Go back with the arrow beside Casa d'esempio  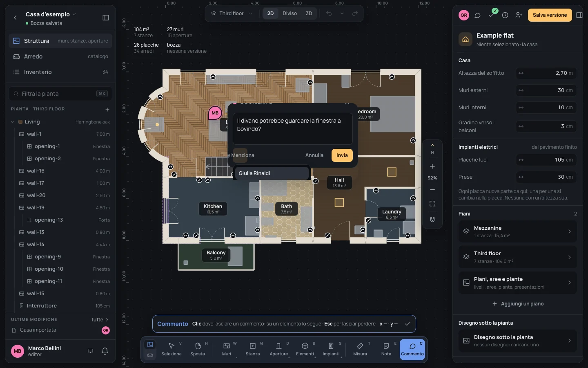tap(15, 18)
